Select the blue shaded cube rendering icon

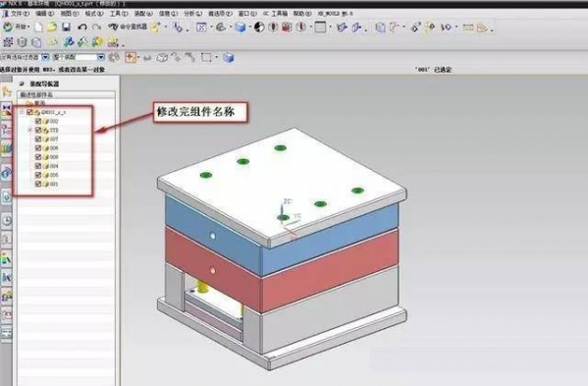click(x=241, y=28)
